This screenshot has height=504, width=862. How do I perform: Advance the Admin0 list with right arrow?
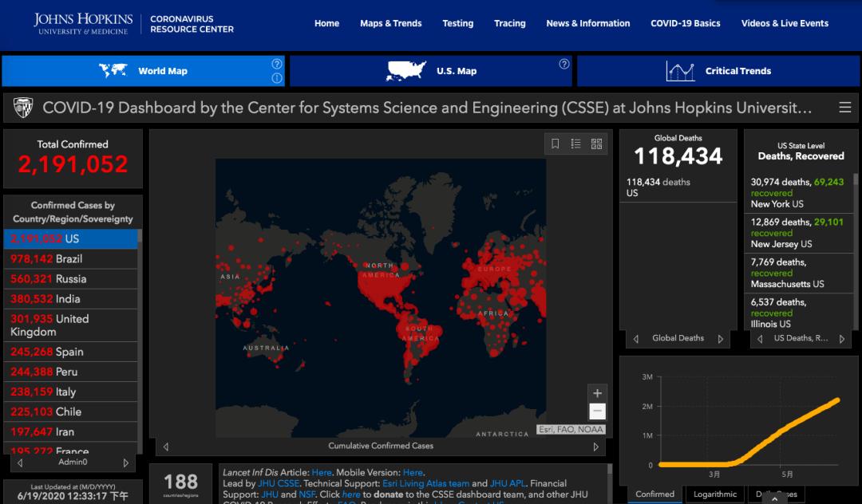(x=125, y=463)
